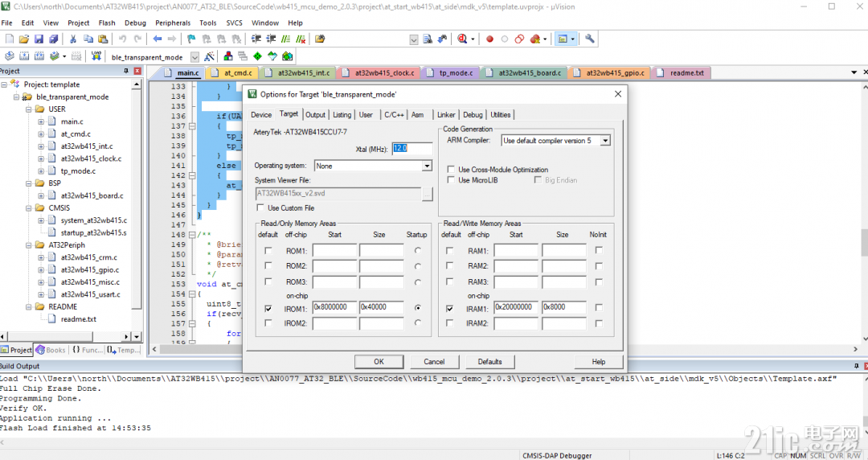Open the Linker options tab
Viewport: 868px width, 460px height.
tap(446, 115)
